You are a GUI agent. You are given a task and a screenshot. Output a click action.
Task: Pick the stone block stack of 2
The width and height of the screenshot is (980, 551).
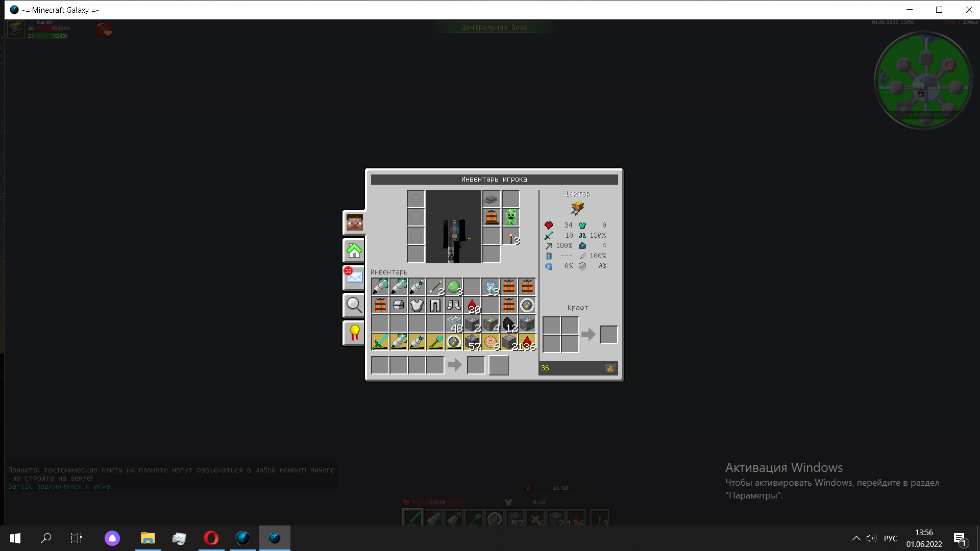click(472, 323)
